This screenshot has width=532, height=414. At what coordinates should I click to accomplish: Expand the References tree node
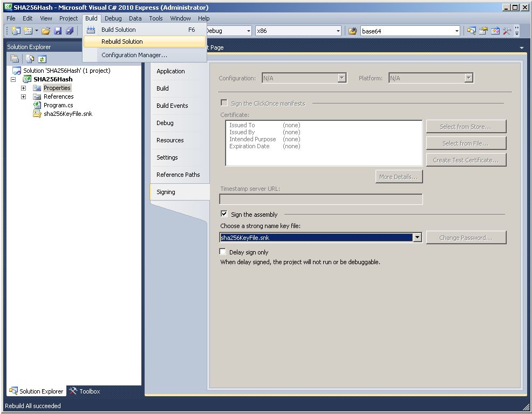click(x=23, y=96)
